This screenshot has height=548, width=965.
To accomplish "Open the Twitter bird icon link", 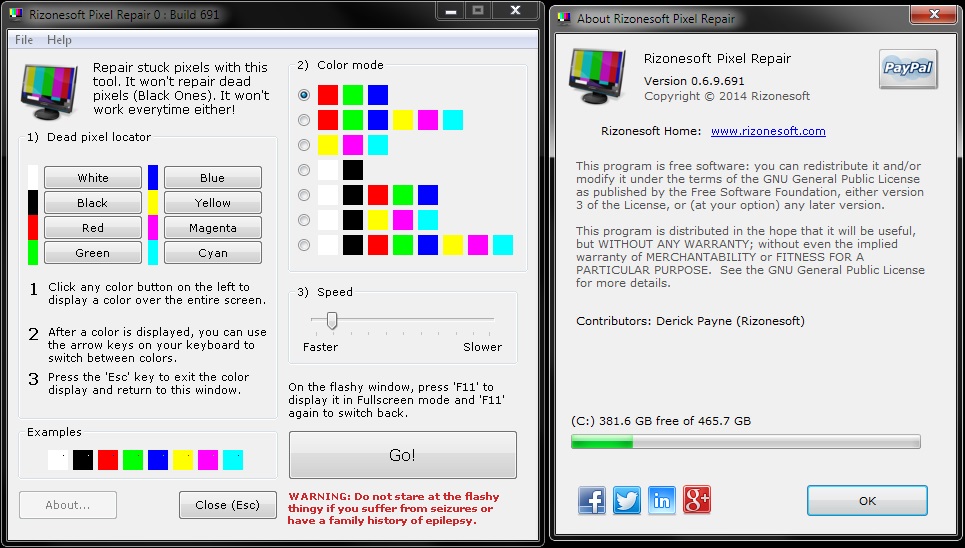I will (x=627, y=500).
